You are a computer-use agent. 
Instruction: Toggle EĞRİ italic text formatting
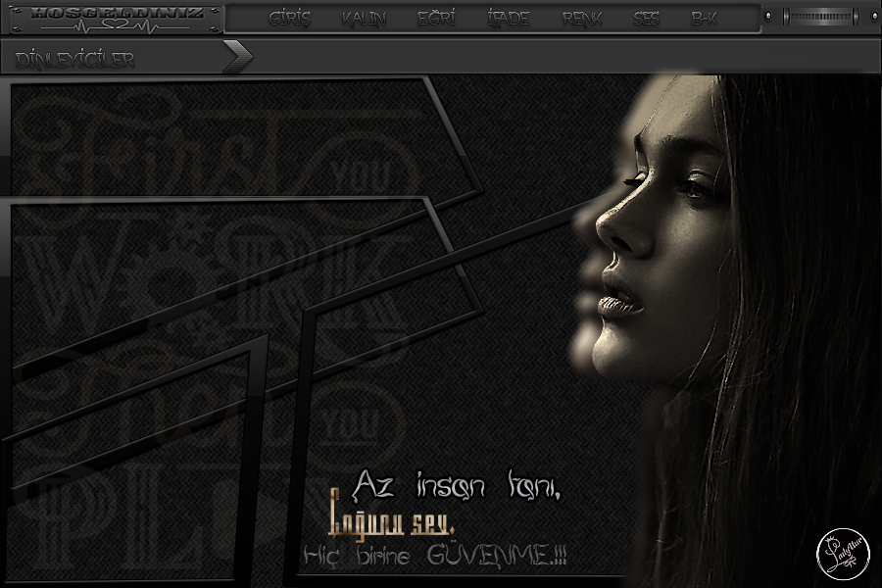(436, 19)
